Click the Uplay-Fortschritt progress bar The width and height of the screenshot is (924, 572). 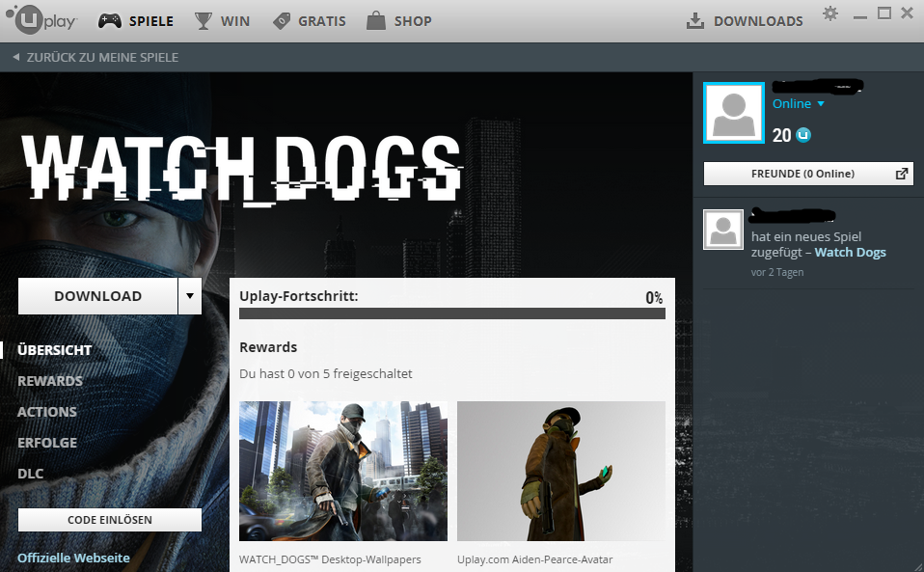coord(452,313)
